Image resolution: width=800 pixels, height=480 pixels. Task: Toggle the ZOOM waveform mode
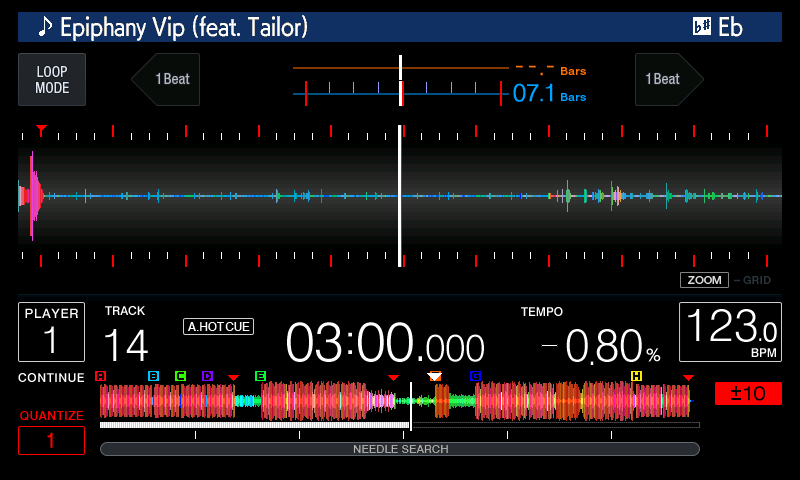704,280
